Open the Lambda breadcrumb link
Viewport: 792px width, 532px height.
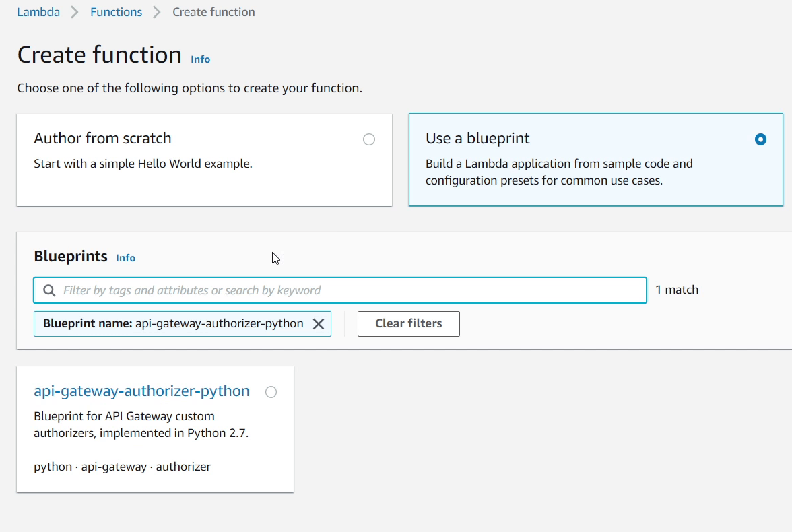tap(38, 11)
